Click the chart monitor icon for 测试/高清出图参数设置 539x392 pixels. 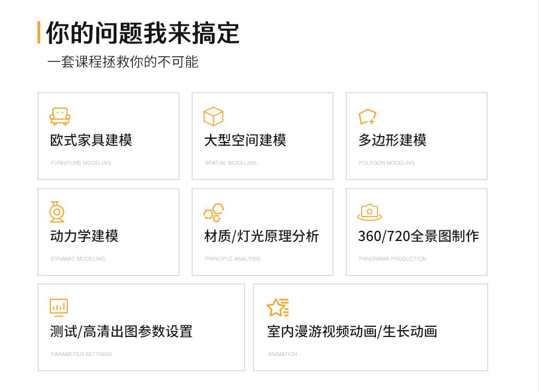59,307
